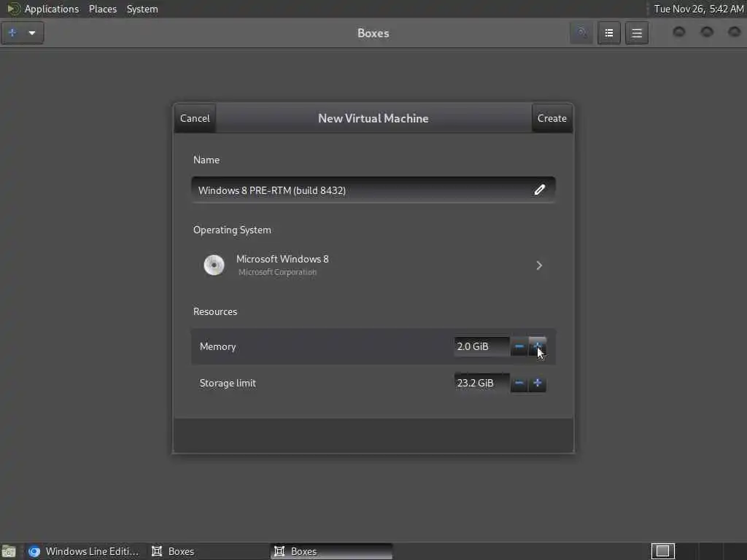Click the disc icon beside Microsoft Windows 8

[214, 265]
